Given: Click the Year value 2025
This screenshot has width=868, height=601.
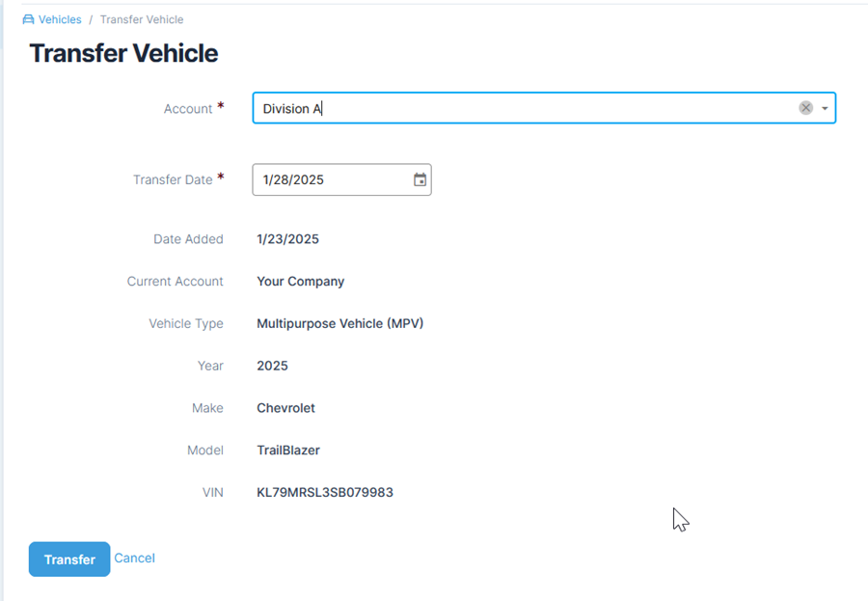Looking at the screenshot, I should [x=272, y=366].
